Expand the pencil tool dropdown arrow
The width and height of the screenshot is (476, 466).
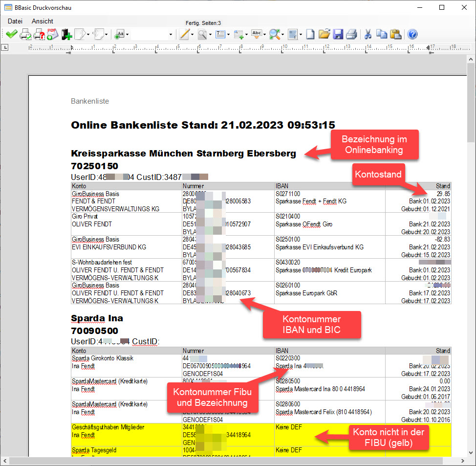[192, 35]
